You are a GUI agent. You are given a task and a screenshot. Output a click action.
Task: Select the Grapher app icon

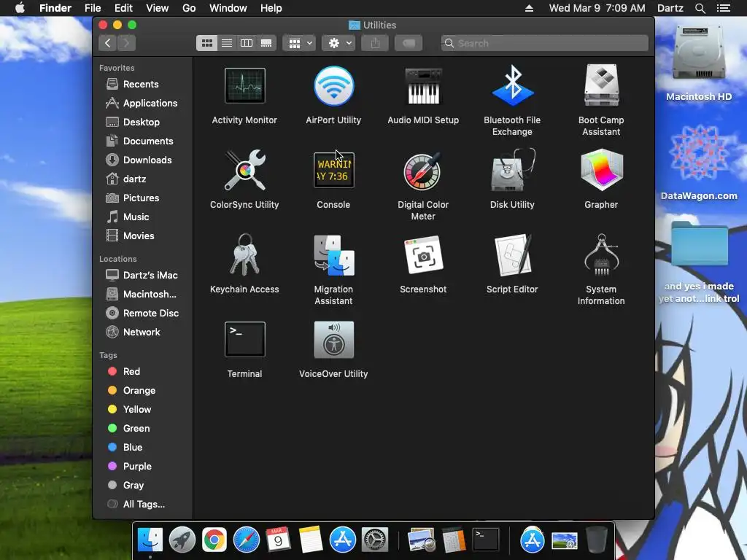click(601, 170)
